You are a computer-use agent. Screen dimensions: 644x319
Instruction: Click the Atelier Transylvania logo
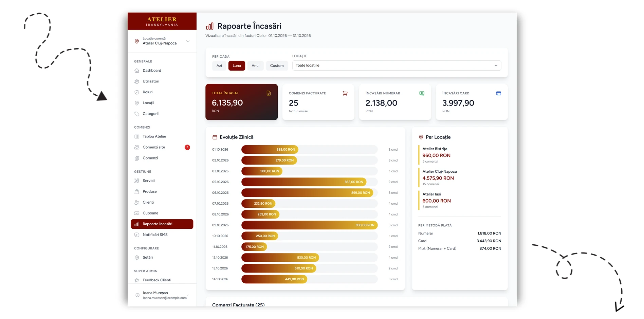coord(162,21)
